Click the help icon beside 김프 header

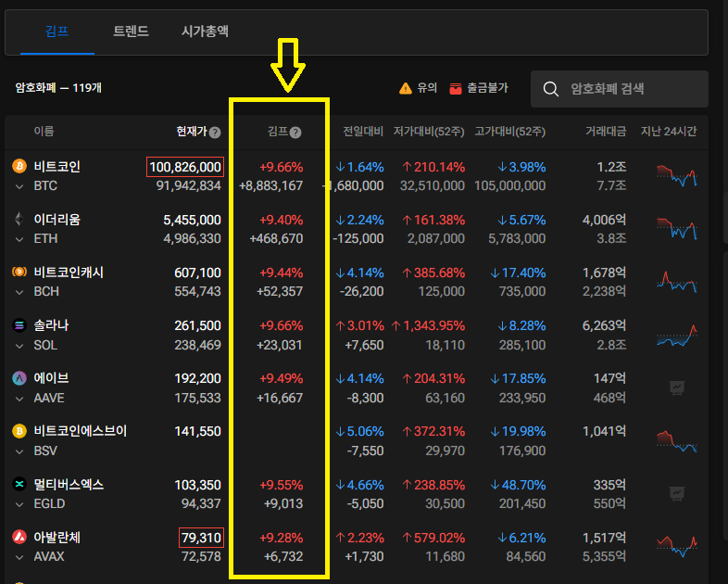(295, 133)
